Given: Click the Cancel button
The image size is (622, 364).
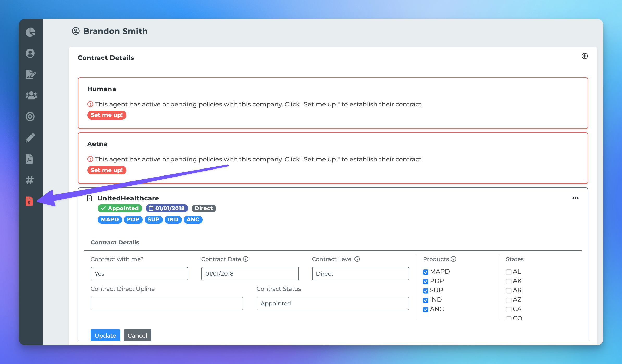Looking at the screenshot, I should pyautogui.click(x=137, y=335).
